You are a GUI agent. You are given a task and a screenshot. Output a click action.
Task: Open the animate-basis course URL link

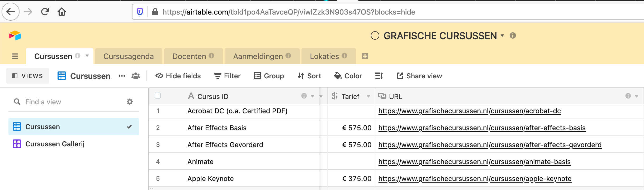tap(475, 162)
